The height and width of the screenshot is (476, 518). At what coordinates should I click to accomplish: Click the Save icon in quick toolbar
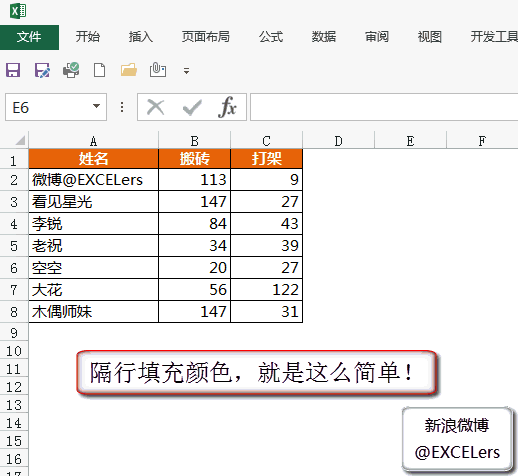click(13, 70)
